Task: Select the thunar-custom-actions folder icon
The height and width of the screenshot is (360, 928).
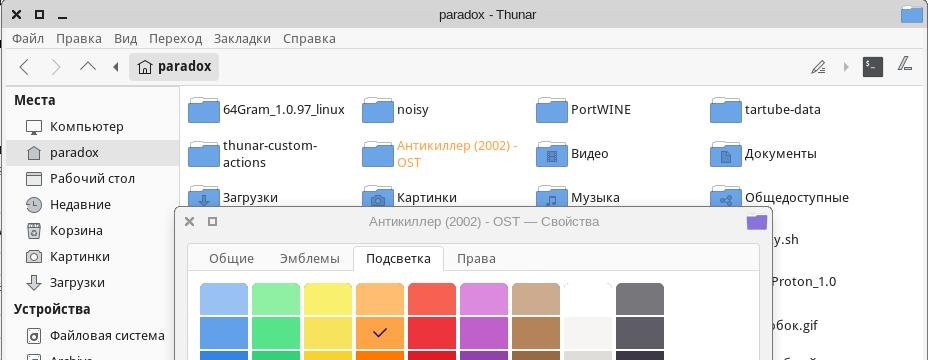Action: point(204,154)
